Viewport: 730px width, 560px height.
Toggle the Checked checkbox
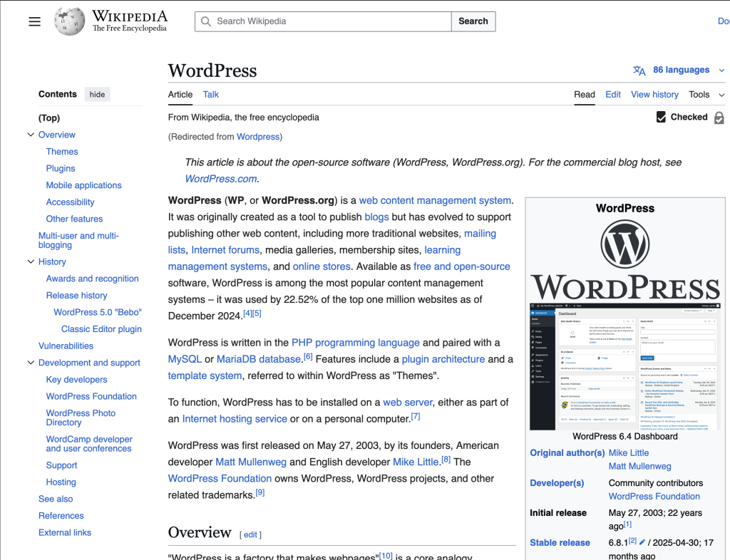[x=661, y=118]
